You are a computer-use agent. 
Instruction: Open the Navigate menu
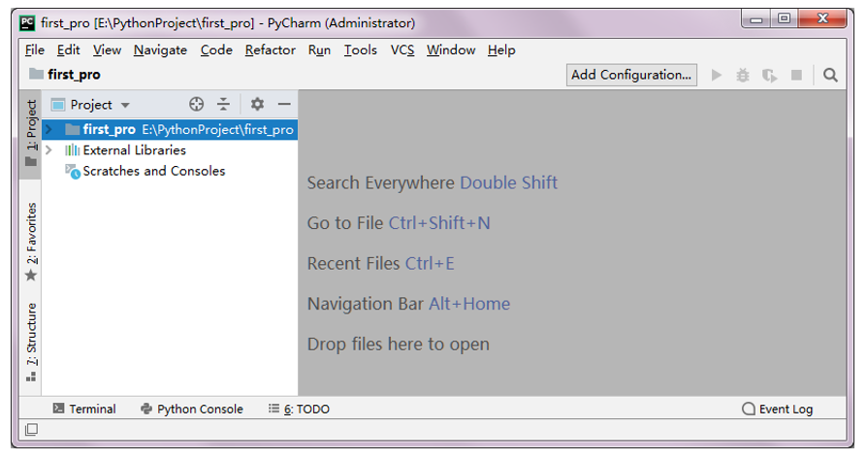click(x=161, y=49)
